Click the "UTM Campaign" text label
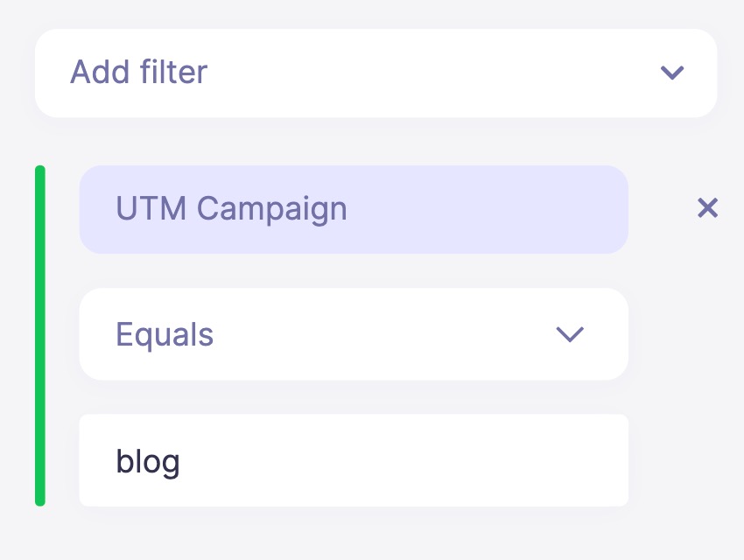744x560 pixels. (x=231, y=209)
